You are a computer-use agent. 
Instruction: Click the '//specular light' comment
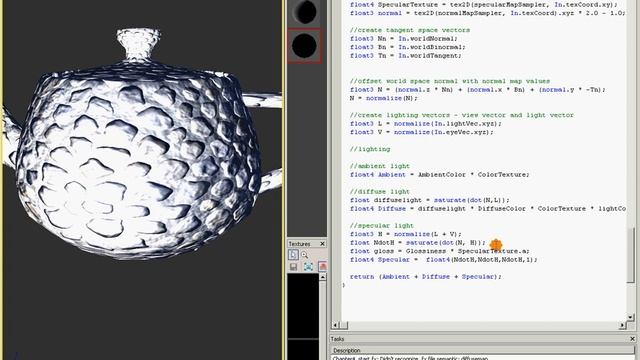382,226
